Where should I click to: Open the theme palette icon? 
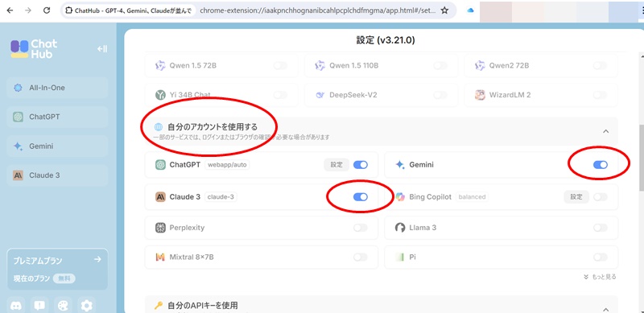(63, 305)
